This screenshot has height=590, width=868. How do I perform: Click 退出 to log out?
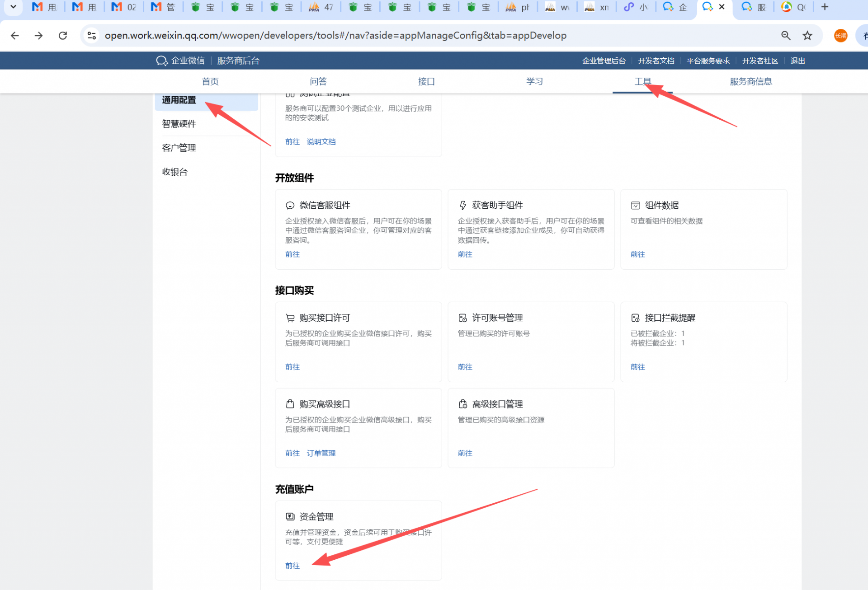797,61
